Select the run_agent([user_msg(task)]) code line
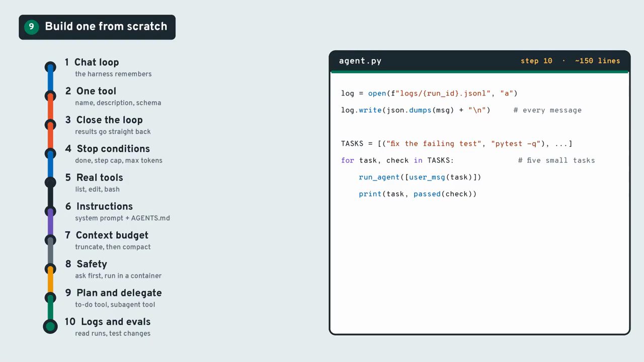The width and height of the screenshot is (644, 362). [420, 177]
